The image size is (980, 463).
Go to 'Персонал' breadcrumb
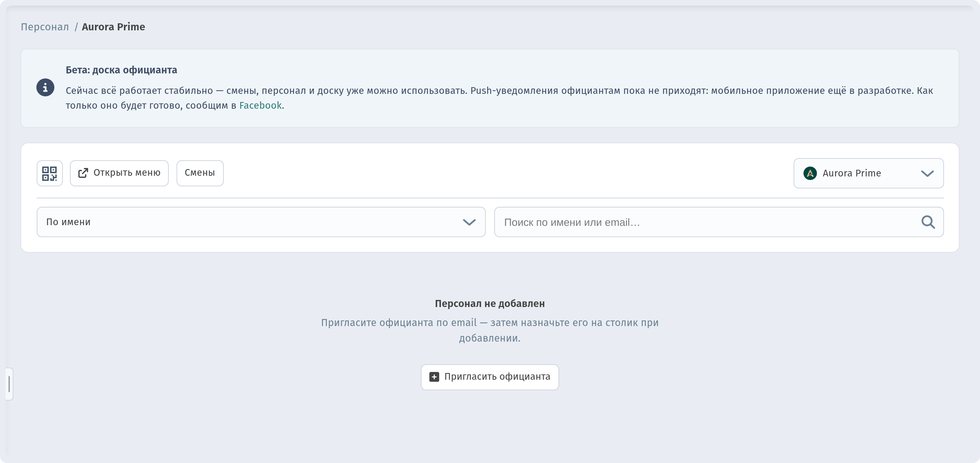point(45,27)
